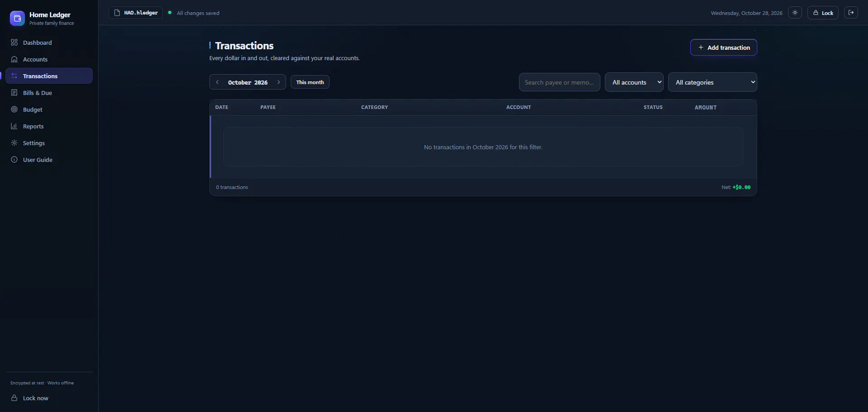
Task: Click the This month button
Action: pos(310,82)
